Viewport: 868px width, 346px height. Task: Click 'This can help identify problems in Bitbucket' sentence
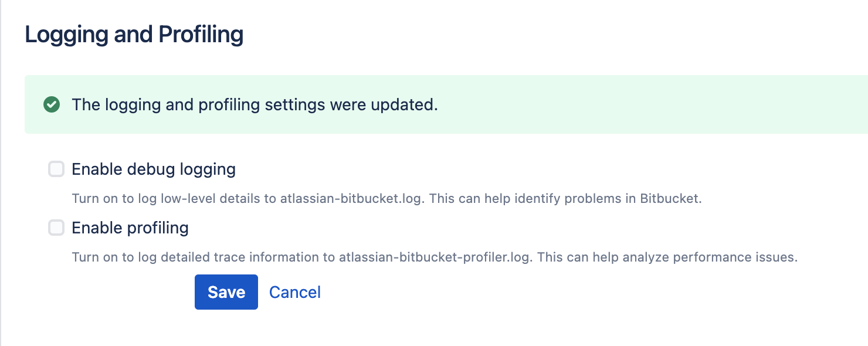click(x=564, y=198)
